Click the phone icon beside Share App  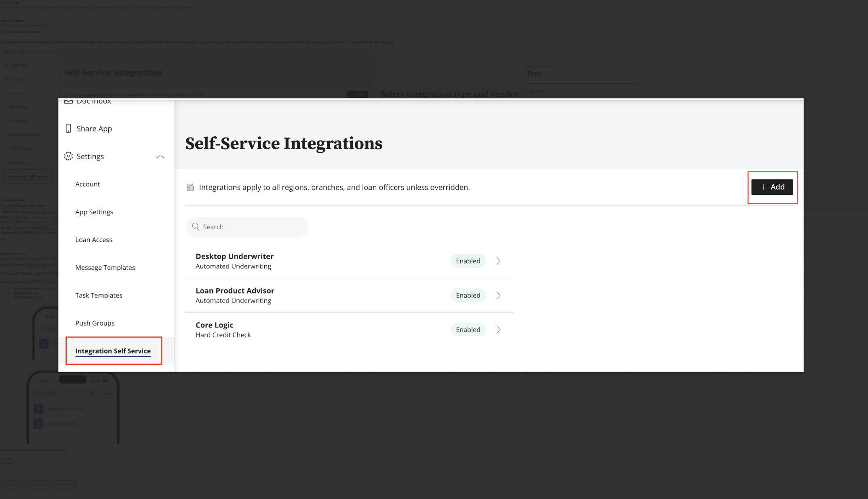(x=68, y=129)
